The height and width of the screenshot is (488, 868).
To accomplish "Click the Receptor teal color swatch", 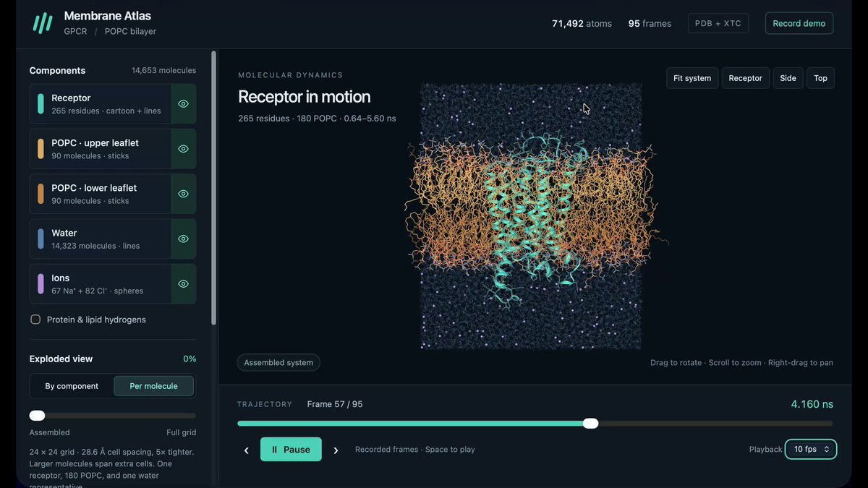I will click(x=41, y=103).
